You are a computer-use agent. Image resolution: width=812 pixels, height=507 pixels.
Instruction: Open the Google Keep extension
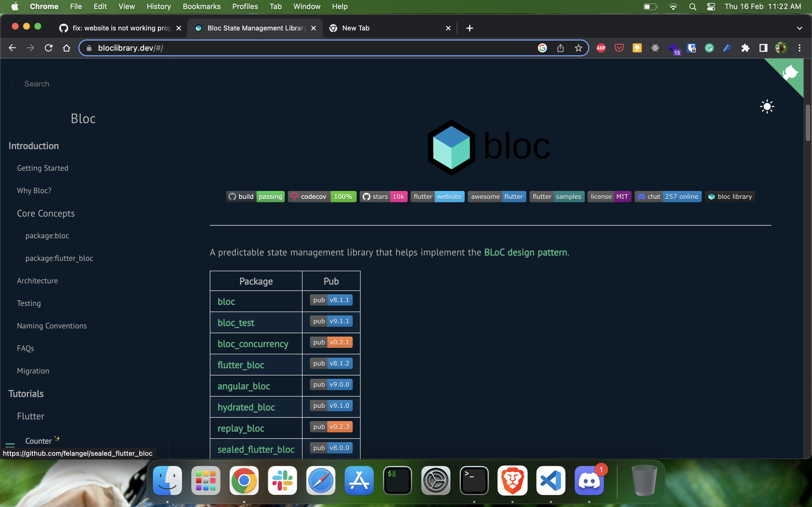pyautogui.click(x=637, y=48)
